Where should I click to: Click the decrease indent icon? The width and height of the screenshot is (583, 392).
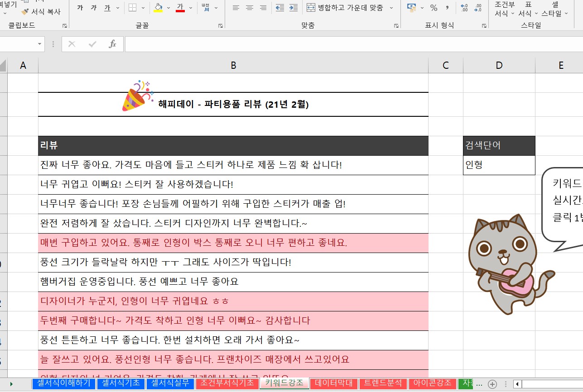[x=280, y=8]
